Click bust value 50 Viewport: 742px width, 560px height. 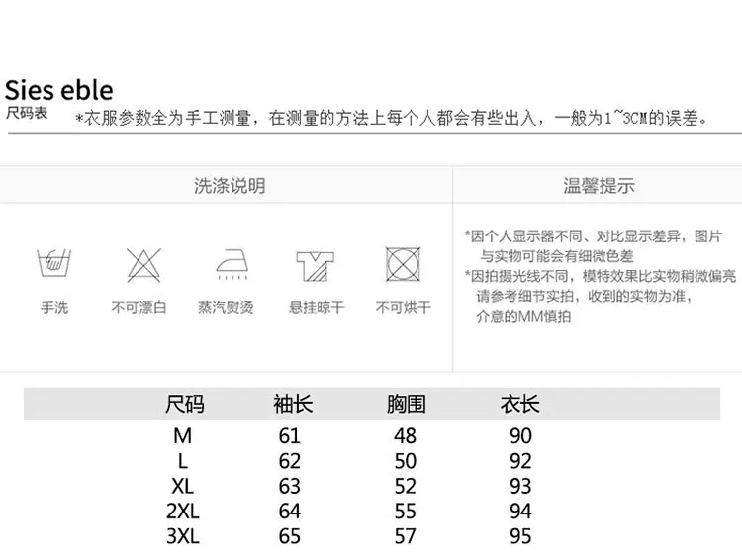[x=405, y=461]
